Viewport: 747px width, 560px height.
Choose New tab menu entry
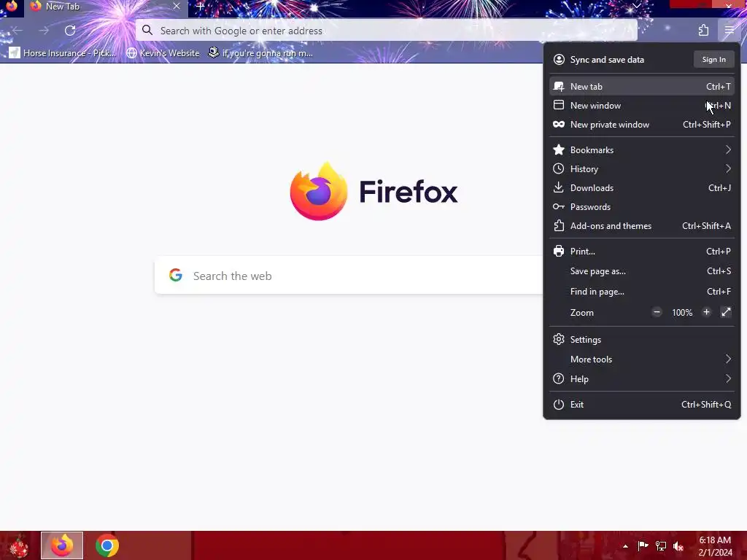click(642, 87)
